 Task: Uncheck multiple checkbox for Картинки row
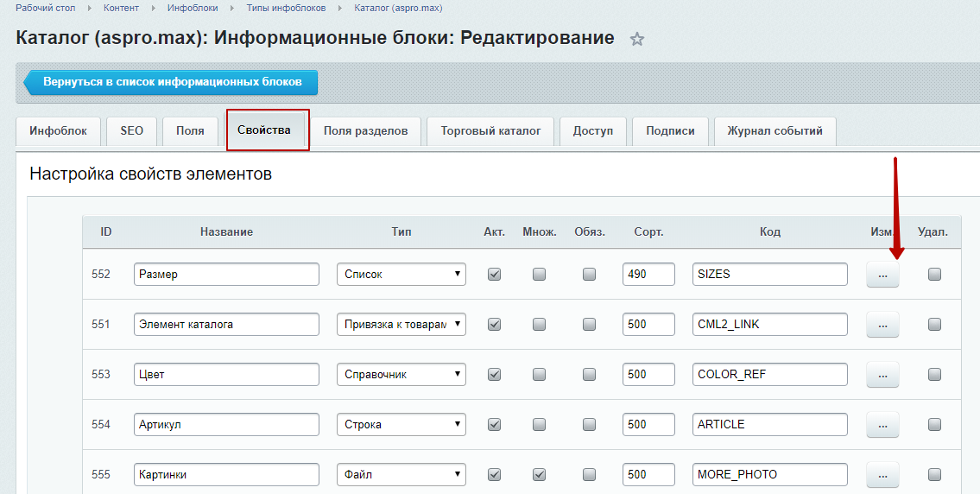tap(539, 474)
